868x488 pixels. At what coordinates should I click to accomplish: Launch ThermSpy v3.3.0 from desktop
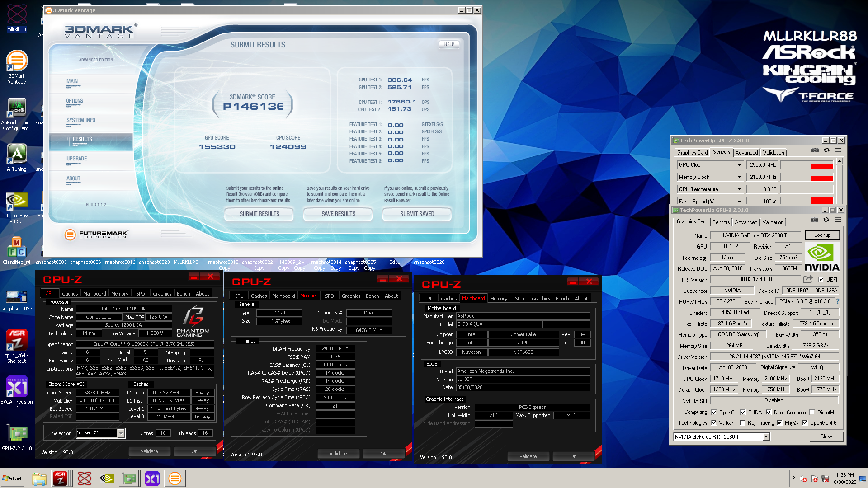(x=17, y=208)
